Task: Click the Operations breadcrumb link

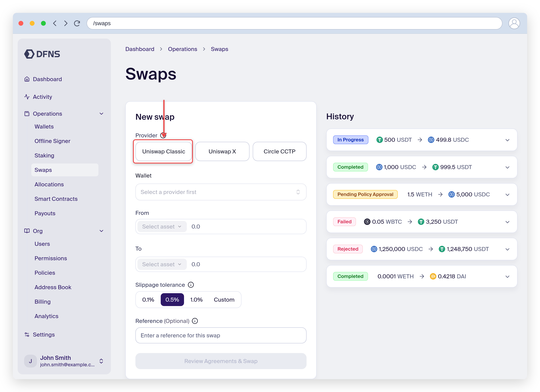Action: pos(182,49)
